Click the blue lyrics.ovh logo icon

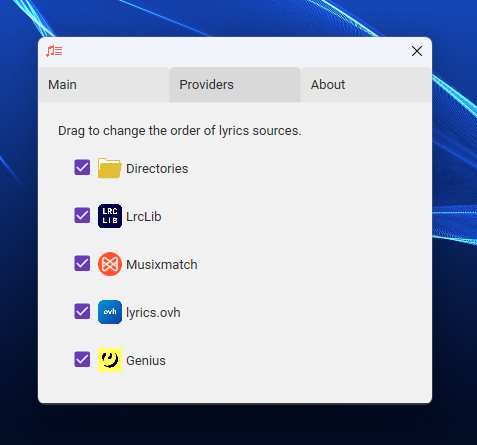coord(110,312)
